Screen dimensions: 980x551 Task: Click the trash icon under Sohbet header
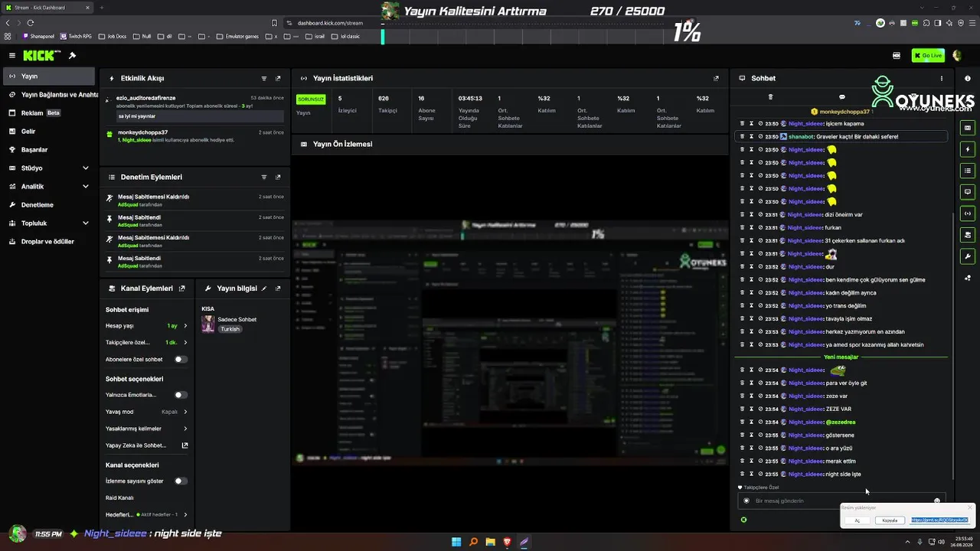[x=770, y=97]
